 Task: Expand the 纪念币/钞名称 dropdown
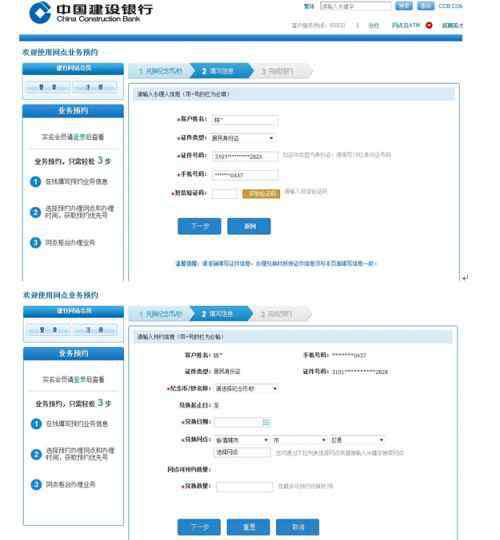click(x=246, y=388)
